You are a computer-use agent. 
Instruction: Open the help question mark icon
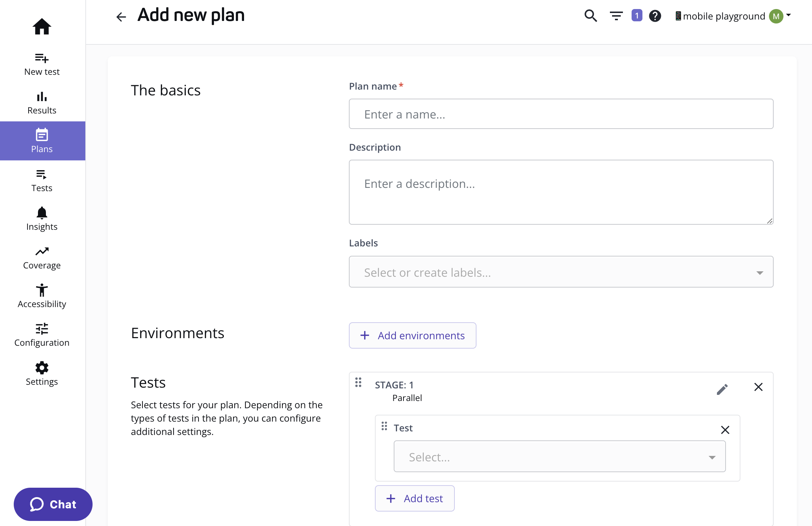click(655, 16)
